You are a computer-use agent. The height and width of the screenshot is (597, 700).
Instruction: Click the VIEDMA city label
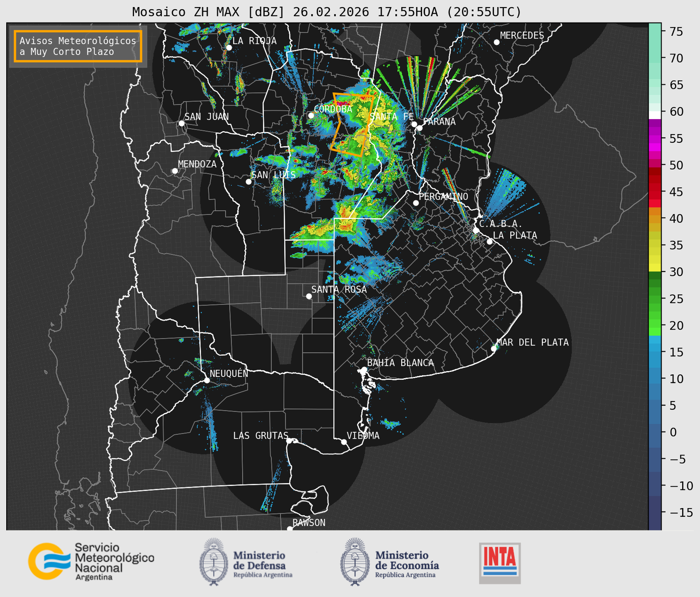click(x=363, y=436)
